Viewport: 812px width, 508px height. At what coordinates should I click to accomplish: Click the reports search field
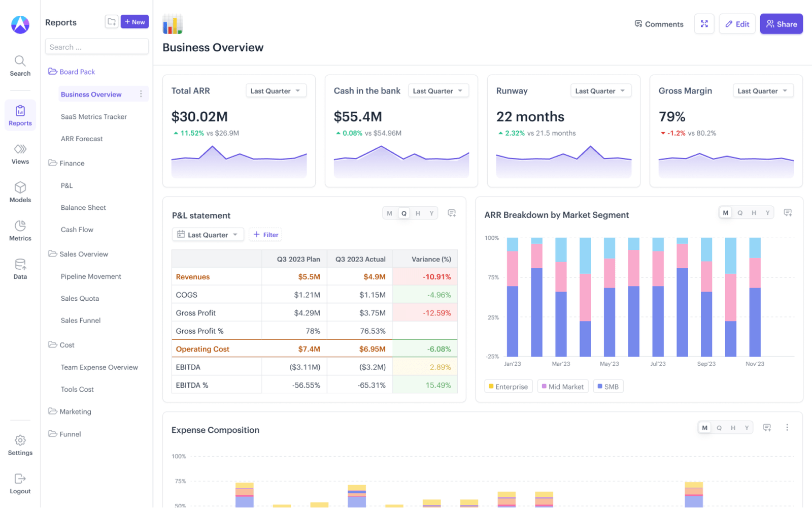(96, 46)
